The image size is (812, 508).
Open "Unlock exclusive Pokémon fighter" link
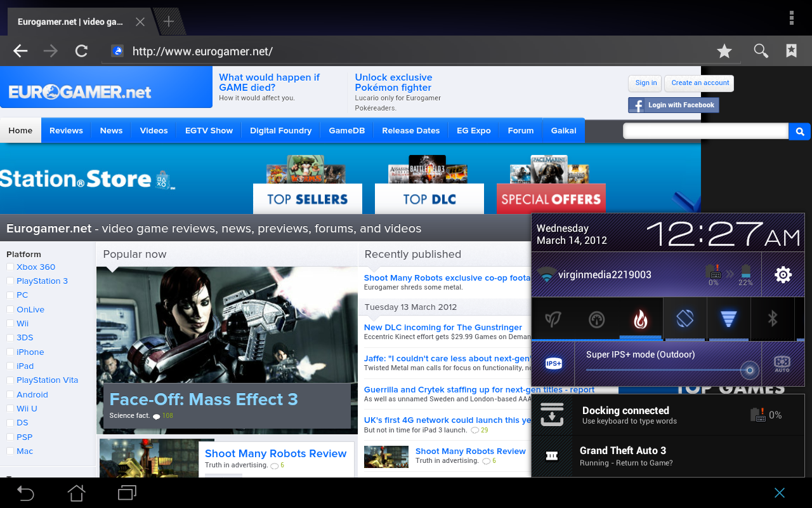[x=393, y=83]
